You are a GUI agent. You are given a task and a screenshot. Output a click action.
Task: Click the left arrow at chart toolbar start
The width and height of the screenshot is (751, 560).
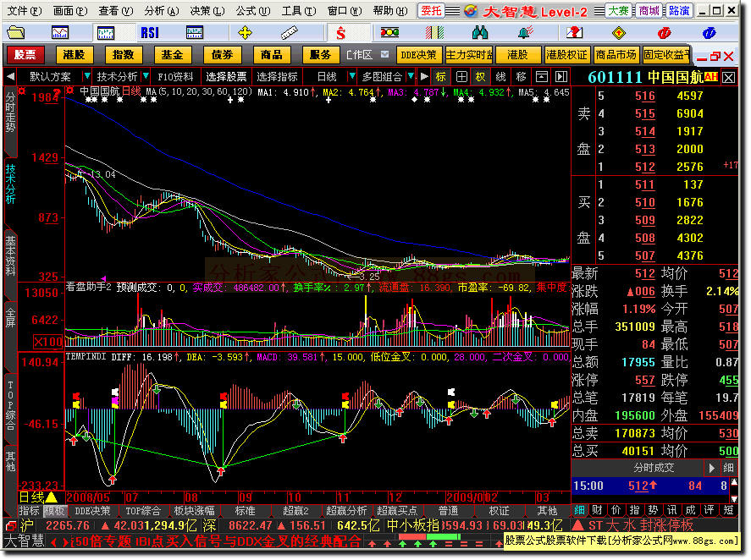click(10, 77)
